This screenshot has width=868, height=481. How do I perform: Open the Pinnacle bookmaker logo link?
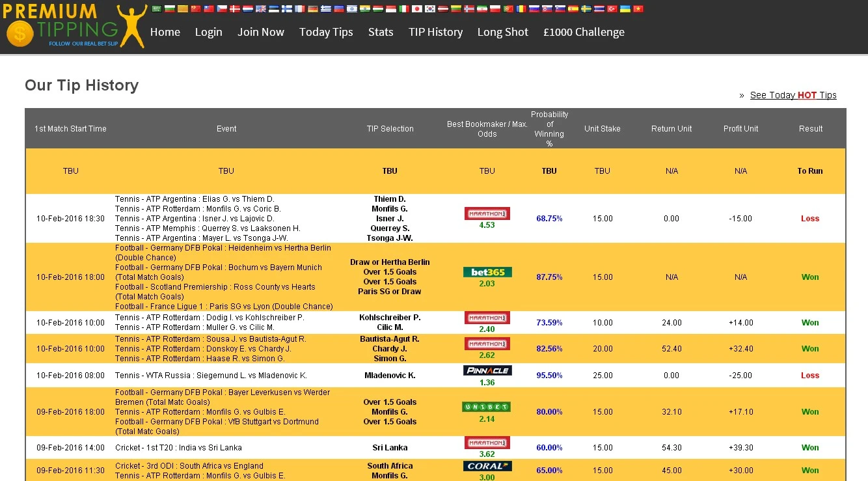(487, 370)
